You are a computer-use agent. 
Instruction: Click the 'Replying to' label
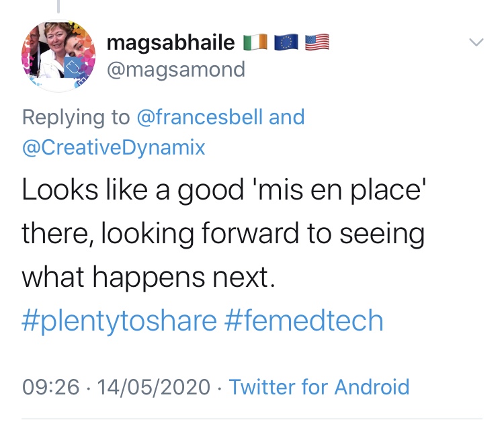(76, 117)
